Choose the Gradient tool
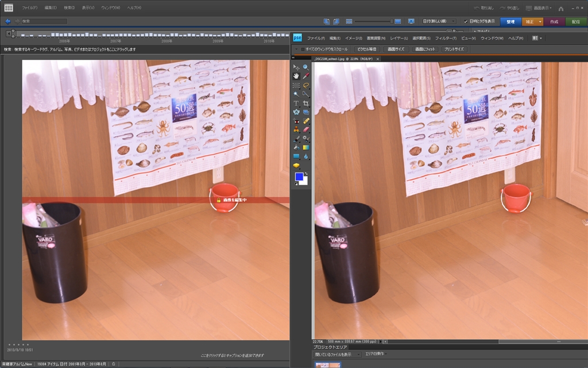This screenshot has height=368, width=588. tap(306, 148)
